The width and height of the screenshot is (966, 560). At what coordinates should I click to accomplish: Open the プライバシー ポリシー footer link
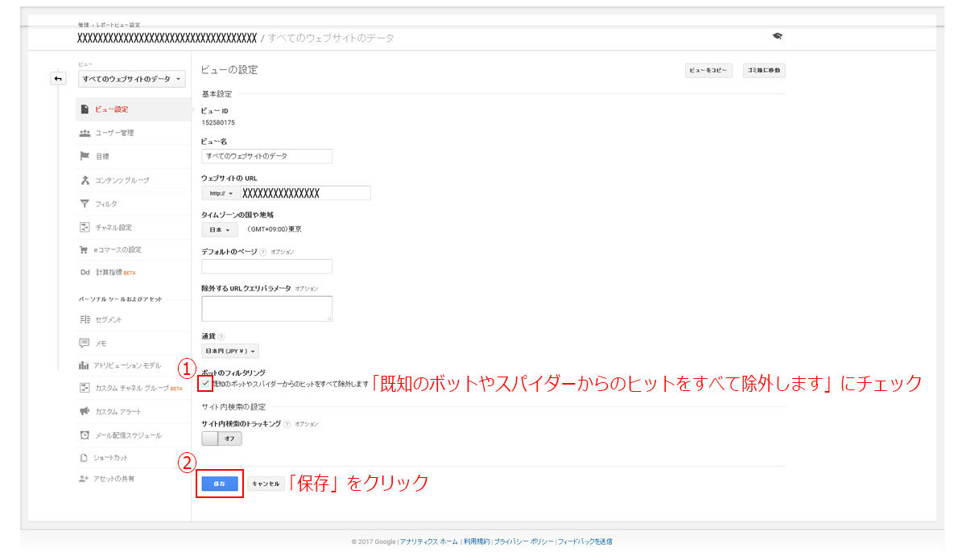[x=524, y=541]
